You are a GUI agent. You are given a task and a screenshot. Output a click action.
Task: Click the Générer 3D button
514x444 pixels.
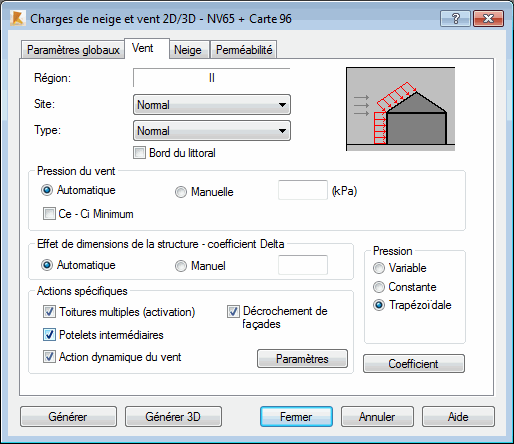click(173, 417)
